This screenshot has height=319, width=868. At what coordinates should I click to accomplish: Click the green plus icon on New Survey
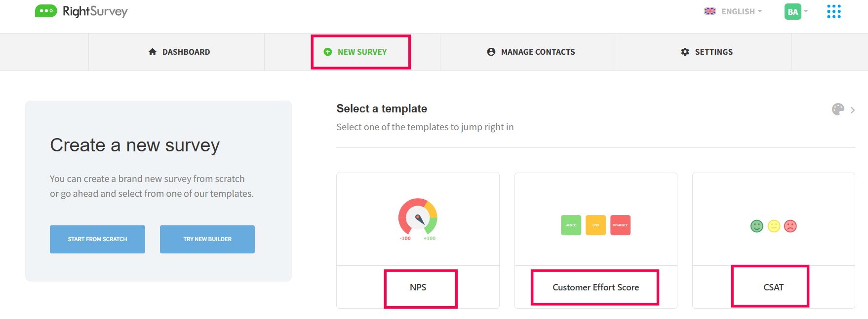coord(328,52)
